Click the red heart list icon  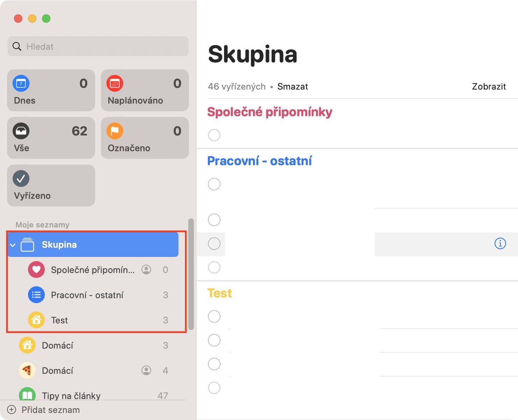point(36,270)
